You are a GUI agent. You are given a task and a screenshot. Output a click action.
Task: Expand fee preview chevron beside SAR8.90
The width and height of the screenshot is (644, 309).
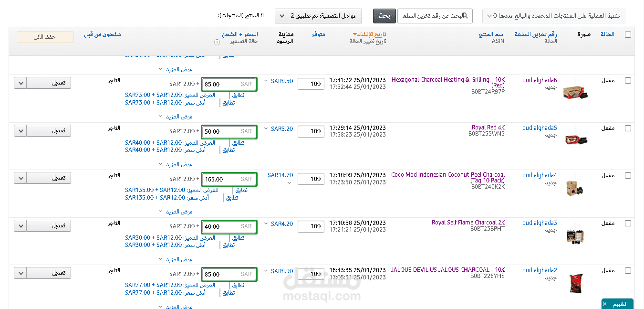[x=266, y=271]
